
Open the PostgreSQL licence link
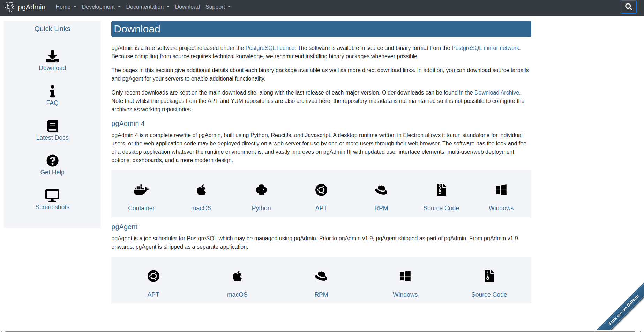coord(270,48)
